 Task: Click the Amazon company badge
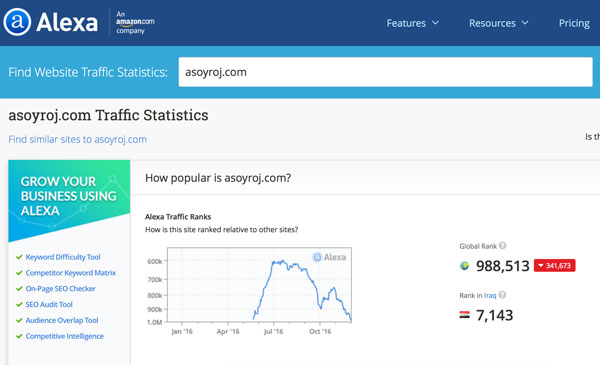pyautogui.click(x=135, y=22)
